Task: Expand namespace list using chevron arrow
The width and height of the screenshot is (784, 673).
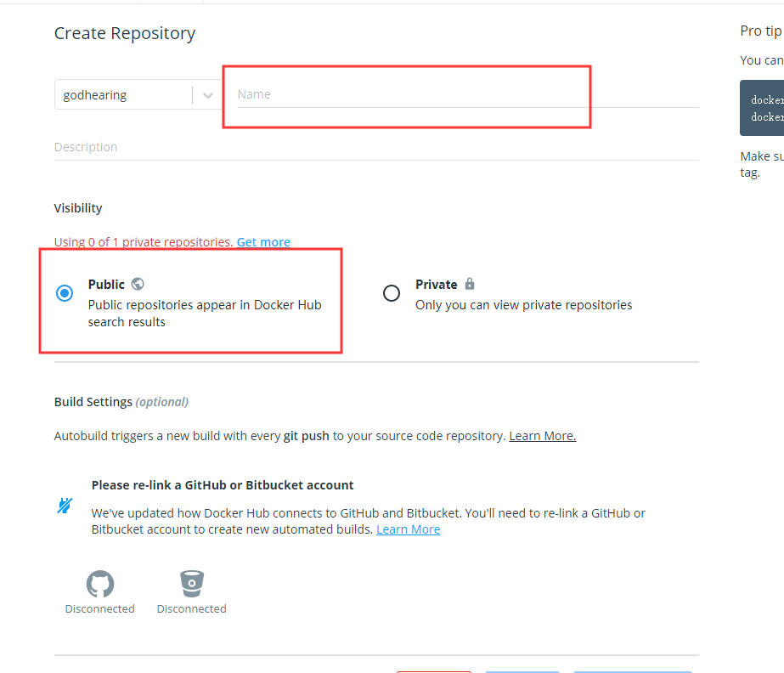Action: 207,95
